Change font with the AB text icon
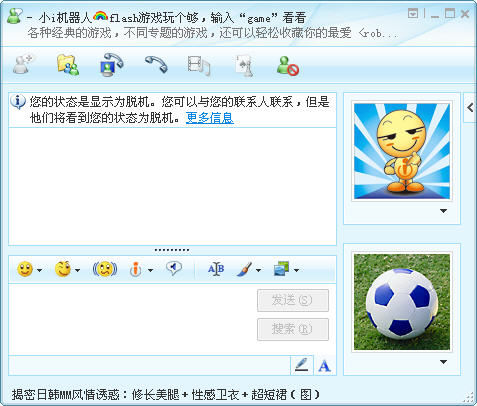477x406 pixels. 216,269
